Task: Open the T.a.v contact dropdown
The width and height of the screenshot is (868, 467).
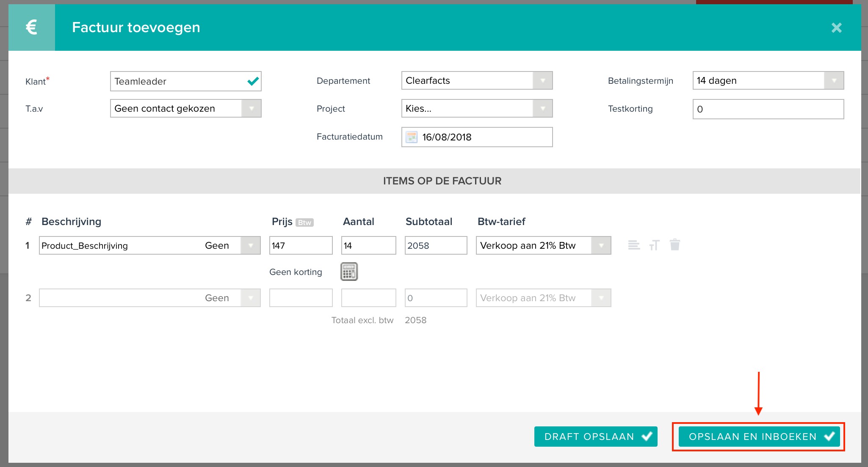Action: click(185, 108)
